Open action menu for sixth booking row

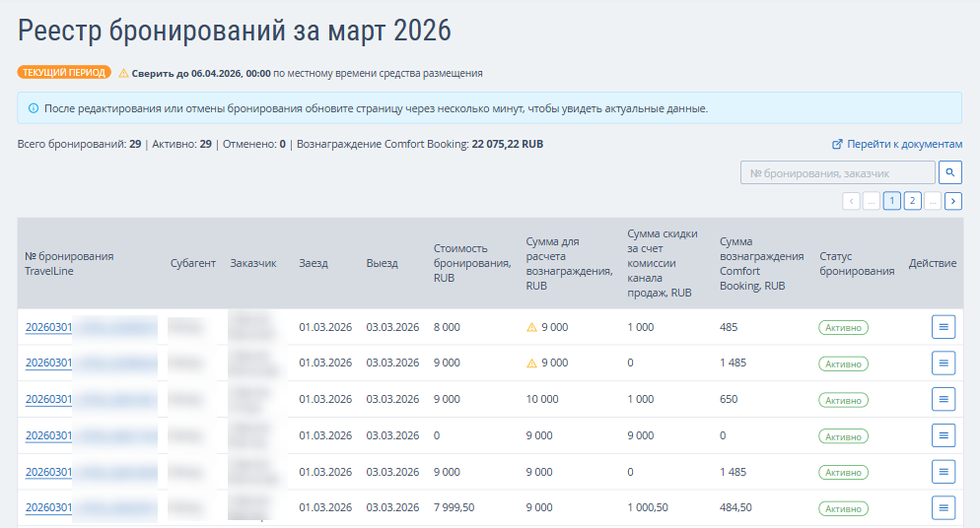(x=944, y=508)
